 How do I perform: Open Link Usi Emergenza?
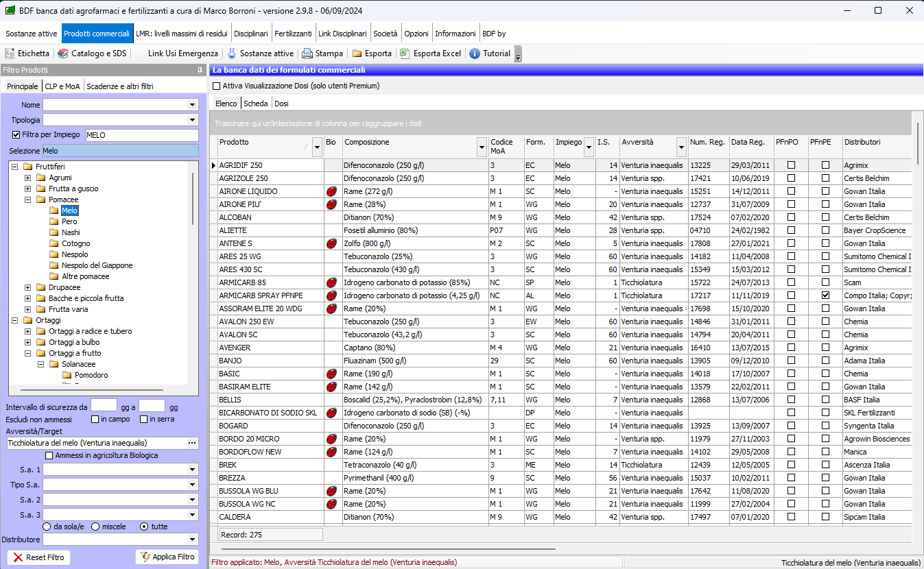(183, 53)
